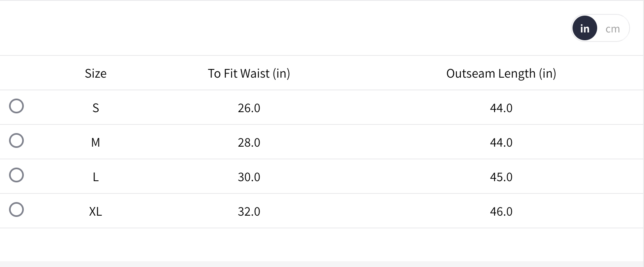Click outseam length value 46.0

pyautogui.click(x=501, y=212)
